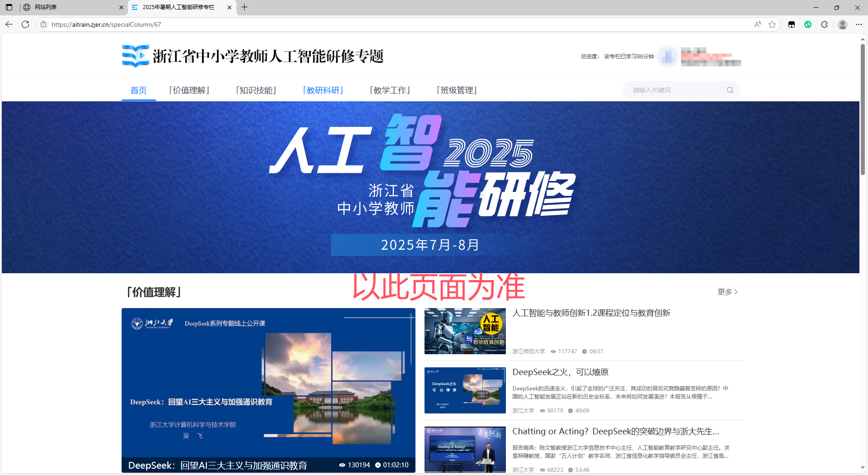Open 人工智能与教师创新1.2课程定位 link
Image resolution: width=868 pixels, height=475 pixels.
pos(591,313)
